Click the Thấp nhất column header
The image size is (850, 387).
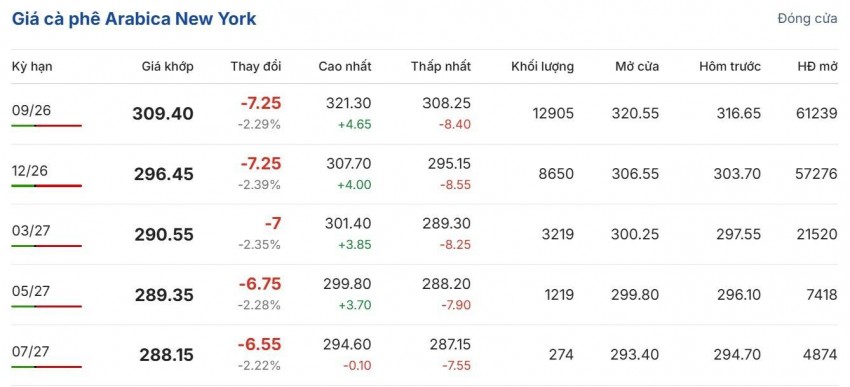[441, 67]
